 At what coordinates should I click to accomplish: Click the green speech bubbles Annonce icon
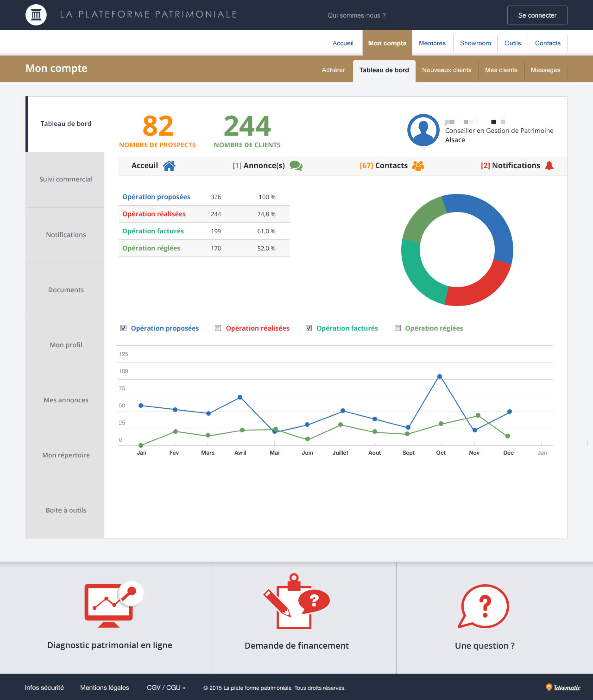point(296,165)
